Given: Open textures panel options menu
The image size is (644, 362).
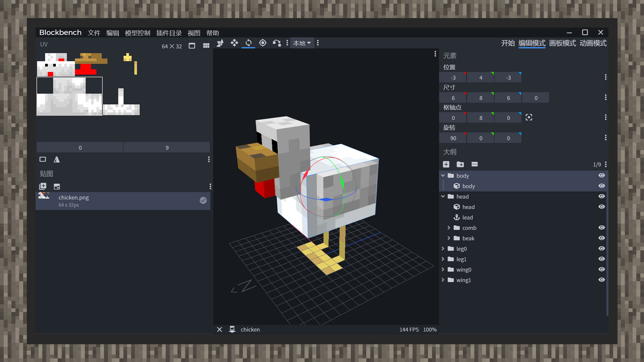Looking at the screenshot, I should (210, 186).
